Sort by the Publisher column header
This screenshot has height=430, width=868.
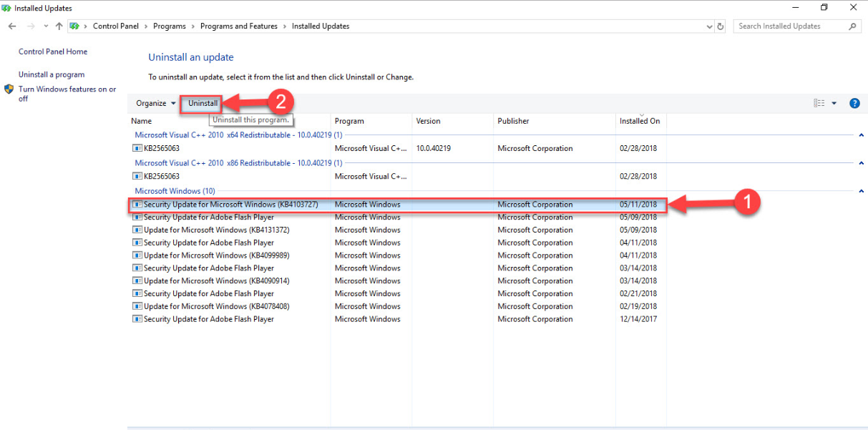click(x=555, y=121)
